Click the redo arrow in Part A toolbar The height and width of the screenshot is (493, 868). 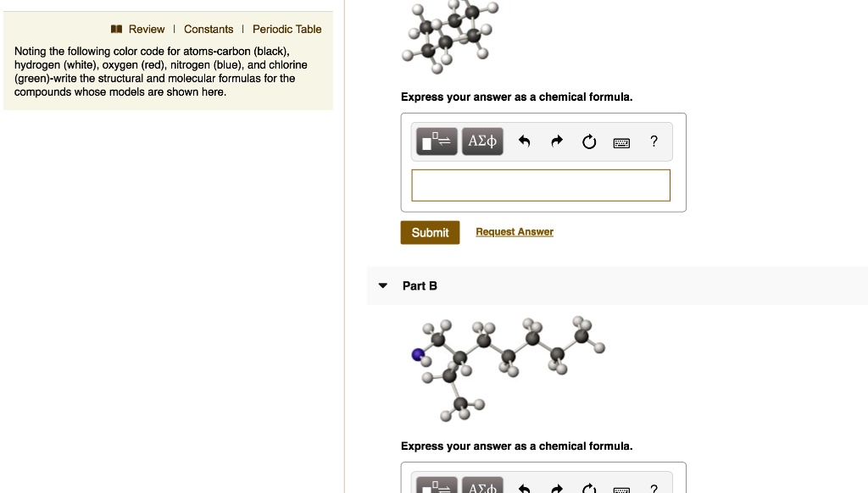[557, 141]
